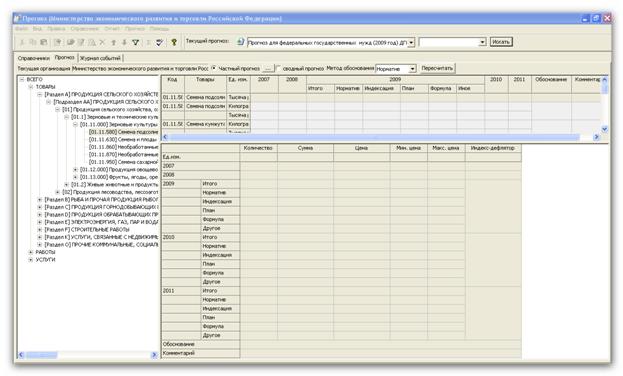This screenshot has height=376, width=623.
Task: Click the Cut scissors toolbar icon
Action: 22,42
